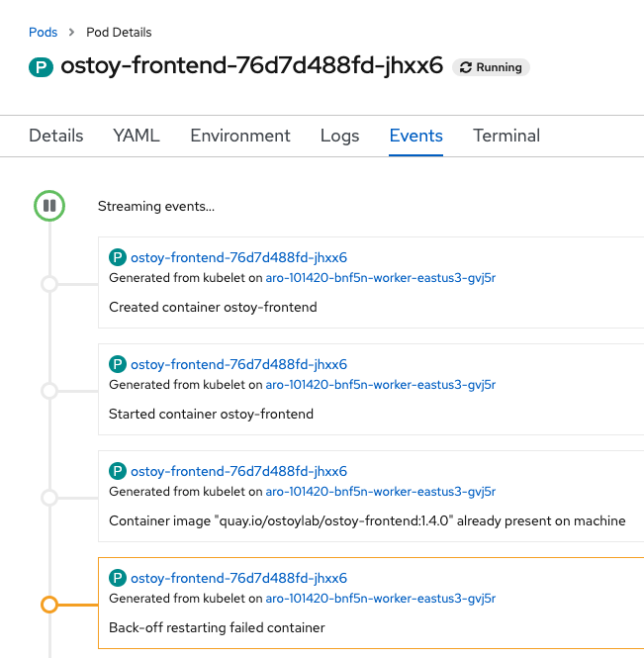Image resolution: width=644 pixels, height=658 pixels.
Task: Click the orange warning timeline marker
Action: point(48,604)
